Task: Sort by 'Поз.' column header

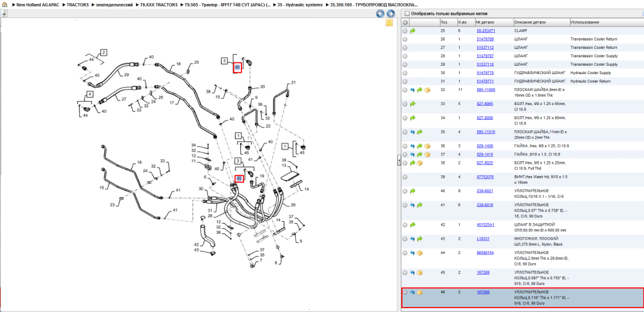Action: 444,22
